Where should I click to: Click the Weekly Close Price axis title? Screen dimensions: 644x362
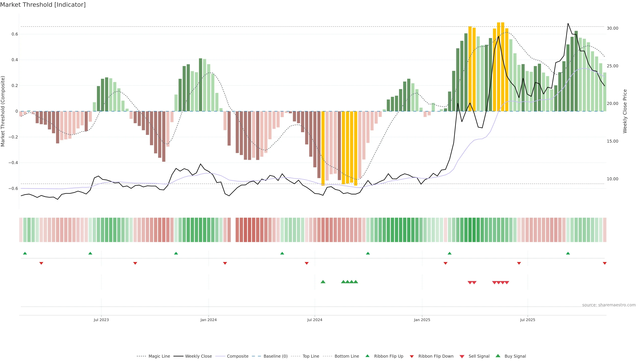(625, 111)
